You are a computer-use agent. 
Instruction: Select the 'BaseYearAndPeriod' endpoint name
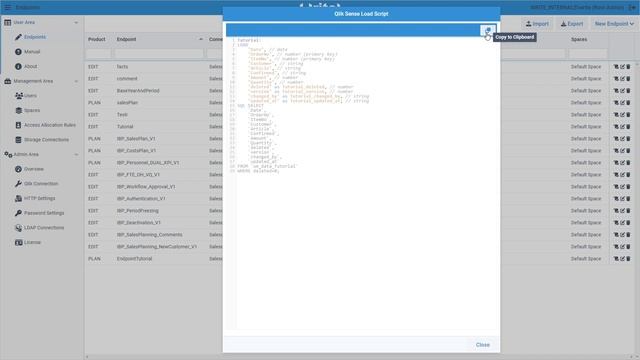click(x=138, y=91)
